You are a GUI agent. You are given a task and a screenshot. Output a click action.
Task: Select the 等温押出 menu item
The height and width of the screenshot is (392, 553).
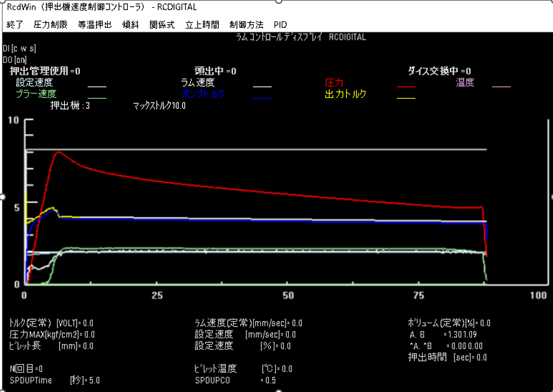(95, 25)
